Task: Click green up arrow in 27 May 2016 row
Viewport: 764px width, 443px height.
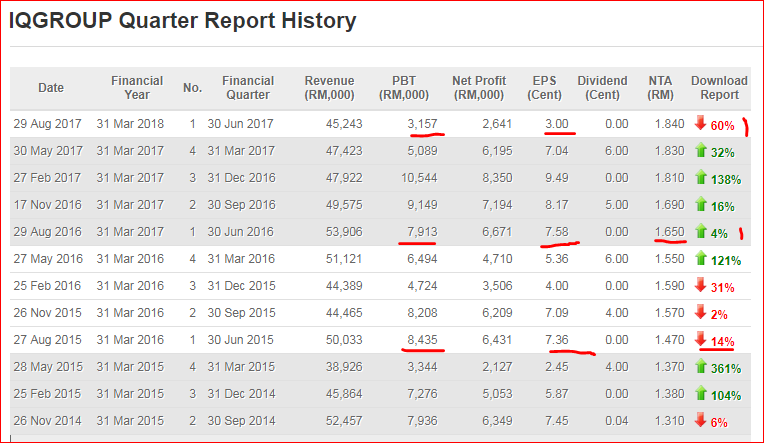Action: [701, 258]
